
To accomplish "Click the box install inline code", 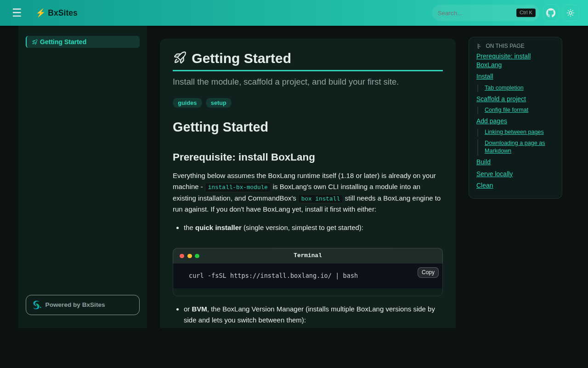I will (x=321, y=199).
